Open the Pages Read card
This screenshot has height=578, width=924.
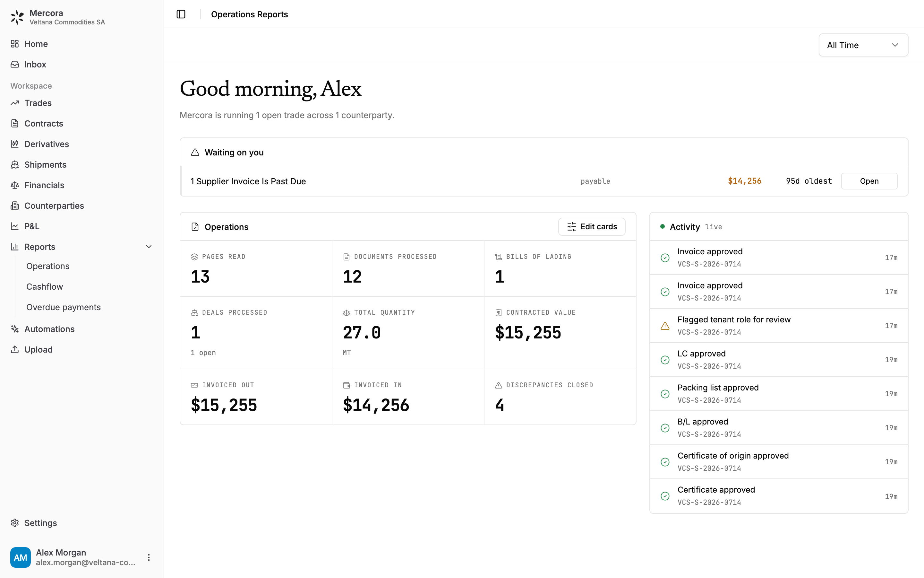pyautogui.click(x=256, y=268)
